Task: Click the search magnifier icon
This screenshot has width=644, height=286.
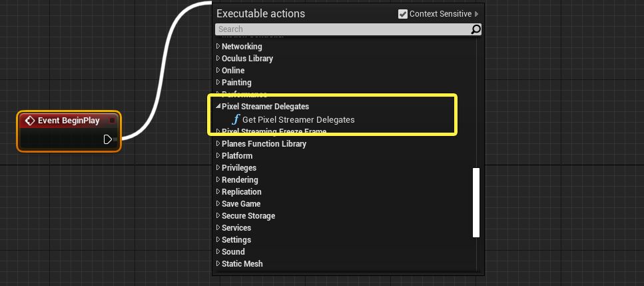Action: (x=476, y=29)
